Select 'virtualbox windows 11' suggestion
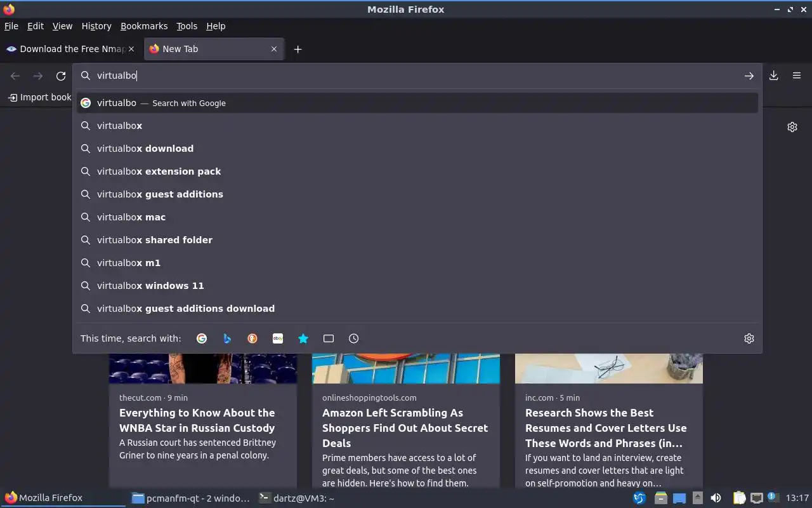 (417, 286)
